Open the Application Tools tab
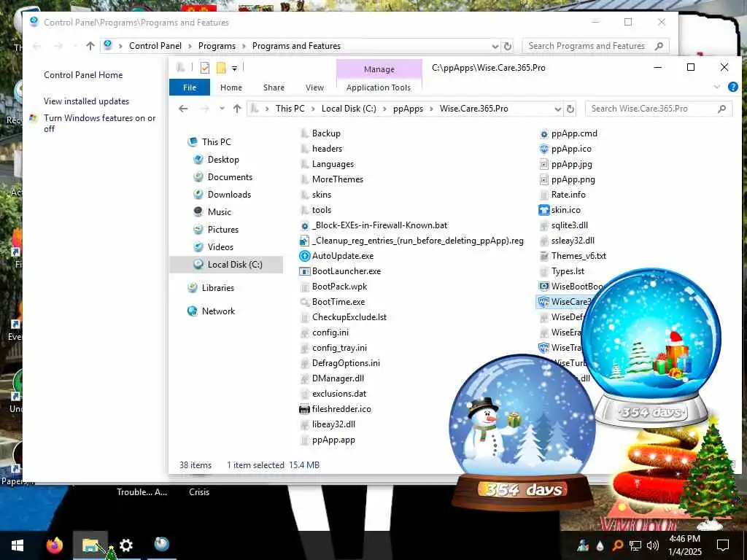The height and width of the screenshot is (560, 747). point(379,87)
